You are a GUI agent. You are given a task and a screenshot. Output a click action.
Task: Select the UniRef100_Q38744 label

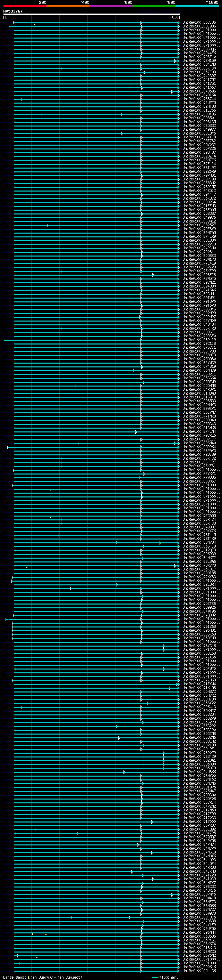(199, 99)
